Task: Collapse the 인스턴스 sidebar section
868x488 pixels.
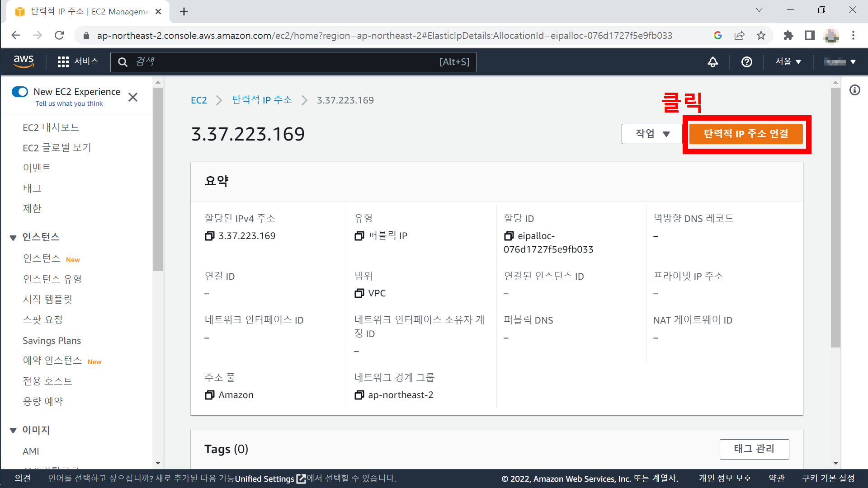Action: pyautogui.click(x=13, y=238)
